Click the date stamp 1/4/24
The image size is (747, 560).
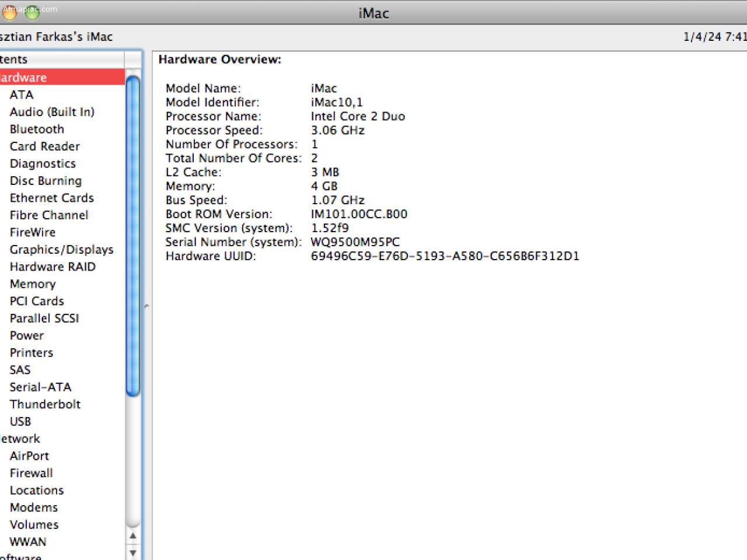click(703, 37)
